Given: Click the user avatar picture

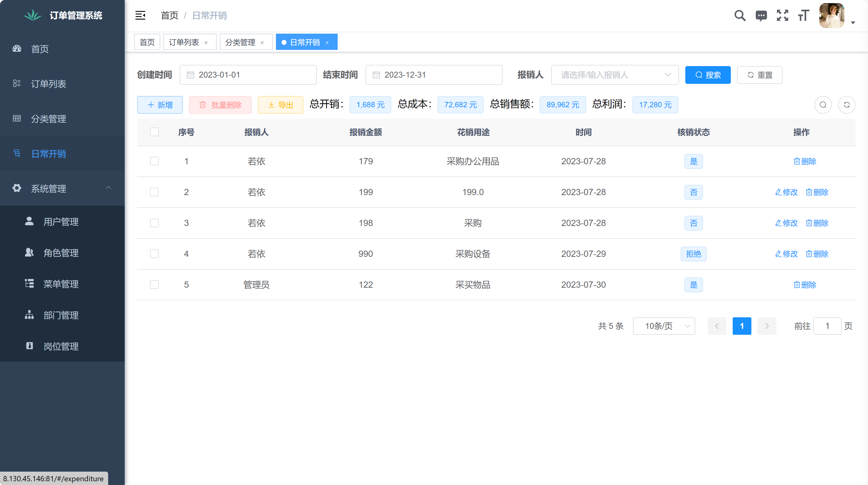Looking at the screenshot, I should 832,16.
